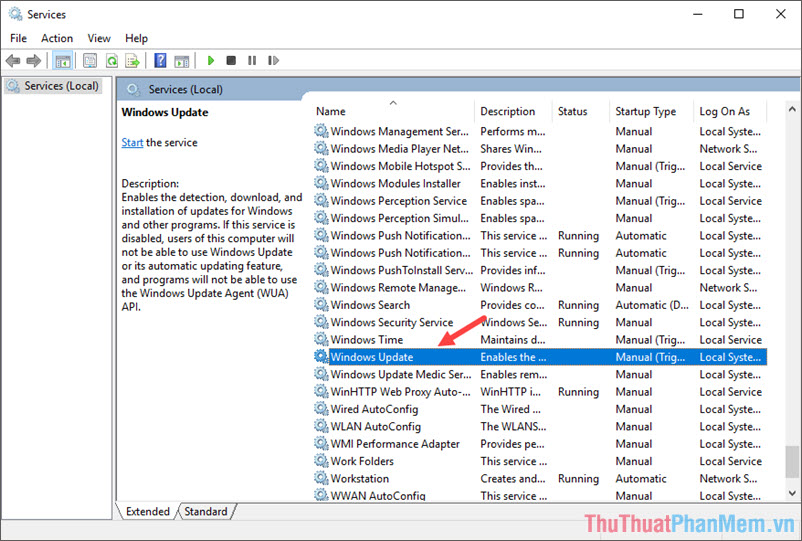802x541 pixels.
Task: Click gear icon beside Wired AutoConfig
Action: pyautogui.click(x=321, y=409)
